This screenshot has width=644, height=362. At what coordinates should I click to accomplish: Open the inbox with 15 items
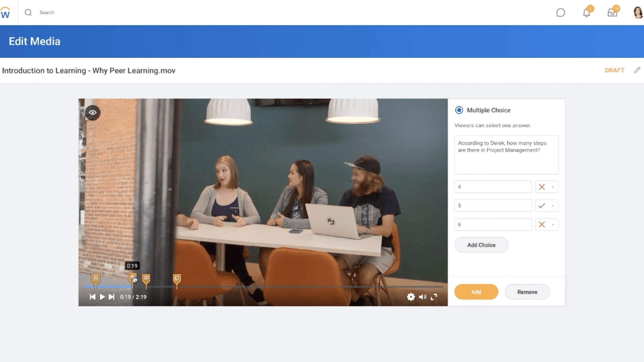pos(612,12)
